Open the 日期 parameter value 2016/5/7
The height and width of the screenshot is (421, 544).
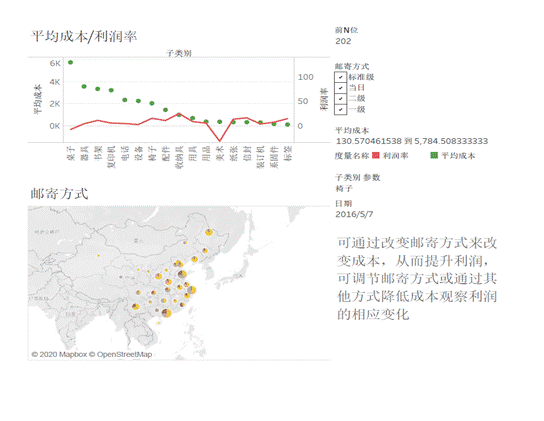point(354,214)
